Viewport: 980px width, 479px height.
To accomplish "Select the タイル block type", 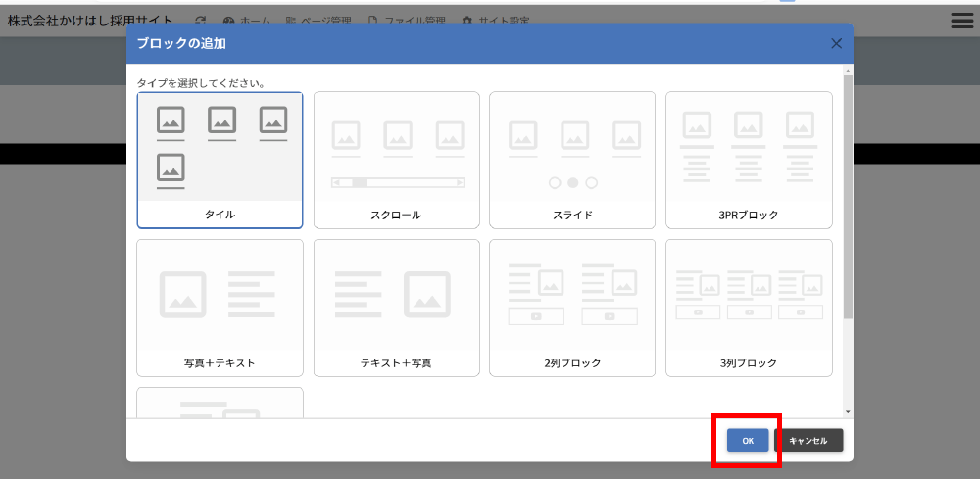I will pyautogui.click(x=220, y=161).
